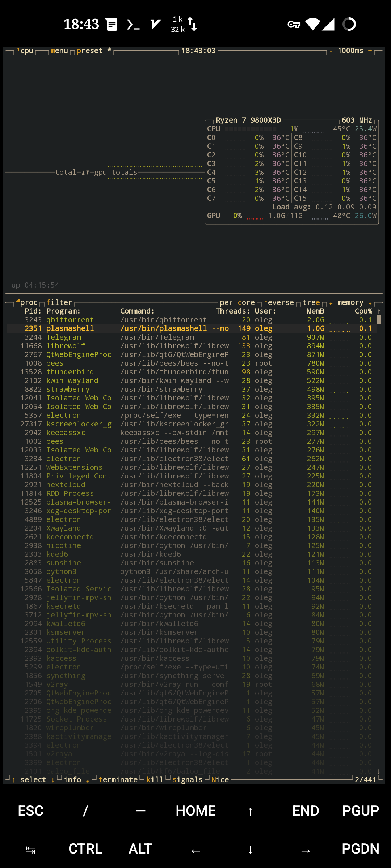Select the thunderbird process row

click(x=192, y=372)
